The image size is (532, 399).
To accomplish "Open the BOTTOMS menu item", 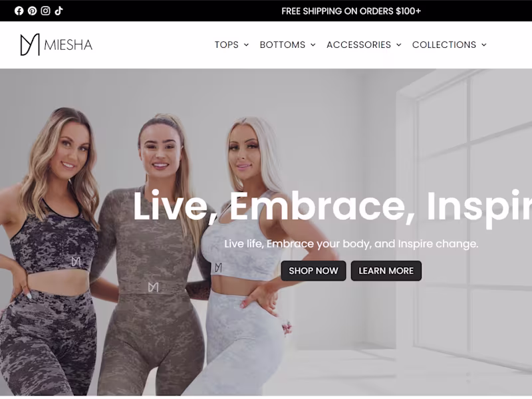I will 283,45.
